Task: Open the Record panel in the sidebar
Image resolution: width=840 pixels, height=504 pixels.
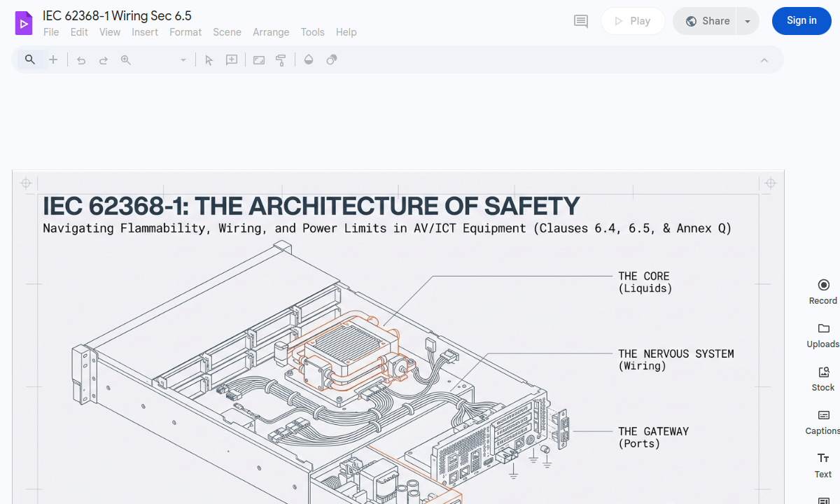Action: click(822, 290)
